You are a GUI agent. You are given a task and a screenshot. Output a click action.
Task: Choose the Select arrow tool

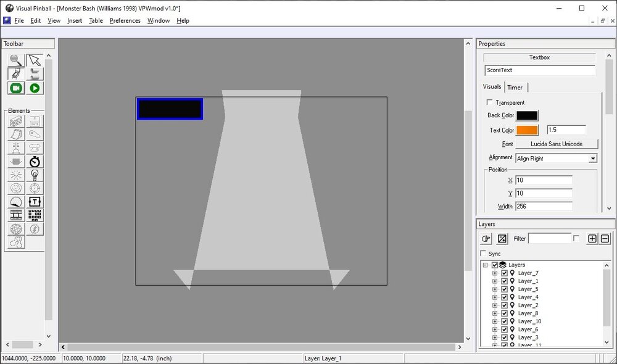(x=35, y=60)
